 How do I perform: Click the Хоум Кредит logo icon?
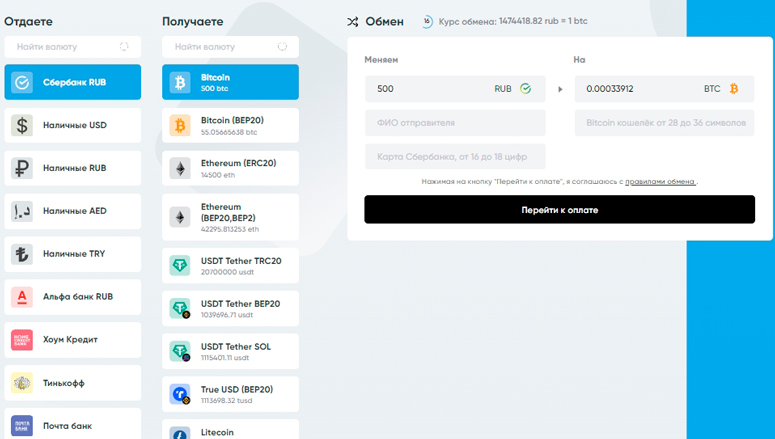22,340
